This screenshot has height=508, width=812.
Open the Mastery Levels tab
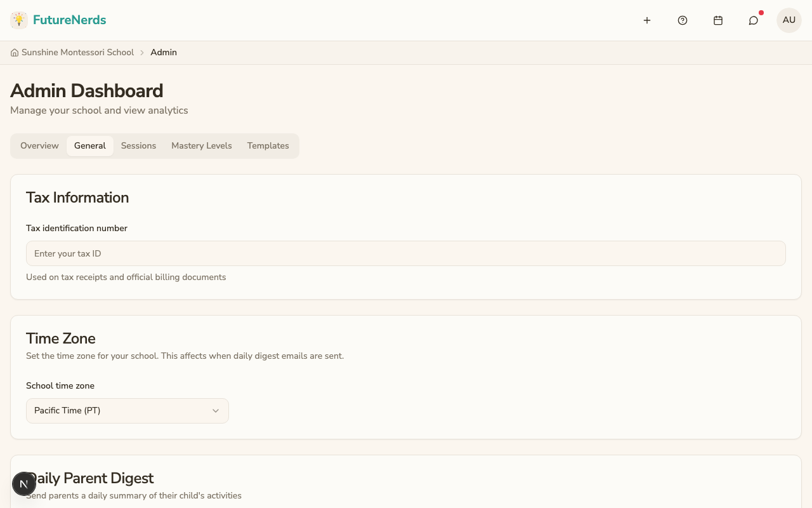coord(202,146)
